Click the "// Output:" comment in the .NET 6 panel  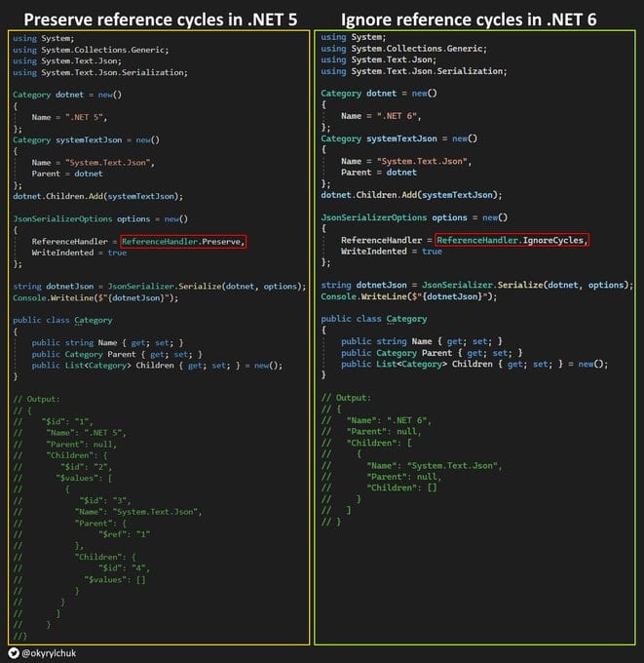(x=346, y=398)
